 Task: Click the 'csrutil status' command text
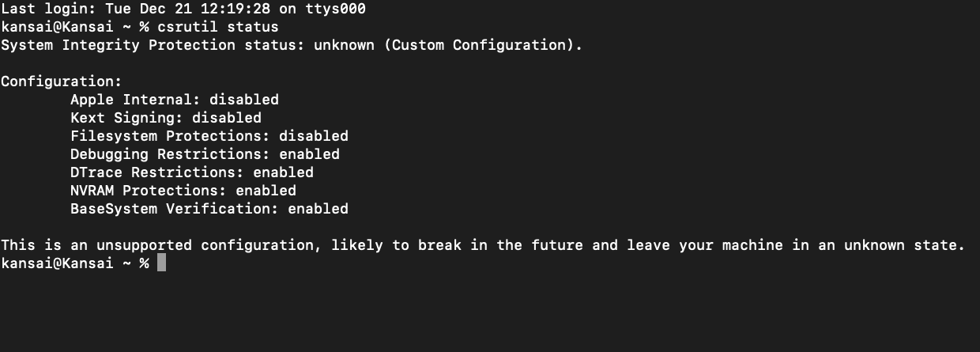(x=218, y=27)
